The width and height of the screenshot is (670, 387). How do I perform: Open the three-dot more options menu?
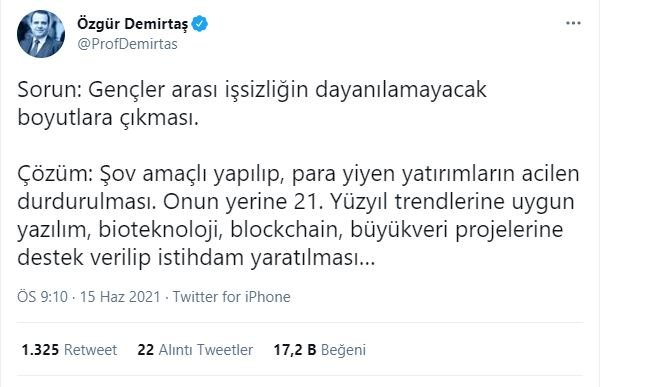tap(573, 23)
